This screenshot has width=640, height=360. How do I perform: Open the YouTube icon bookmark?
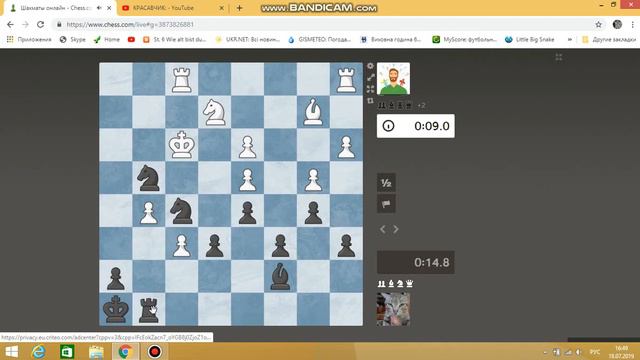(x=131, y=40)
